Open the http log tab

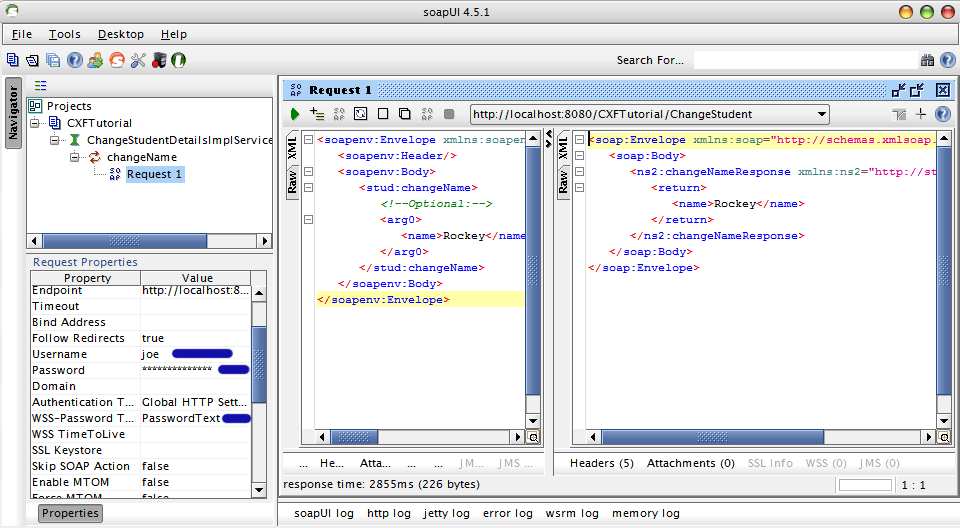(x=388, y=513)
